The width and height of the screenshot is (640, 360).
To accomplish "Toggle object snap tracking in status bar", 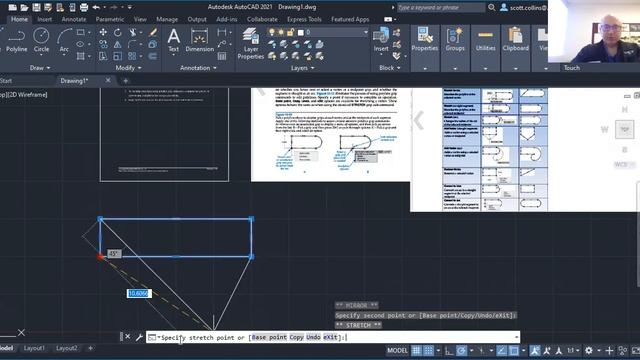I will click(502, 350).
